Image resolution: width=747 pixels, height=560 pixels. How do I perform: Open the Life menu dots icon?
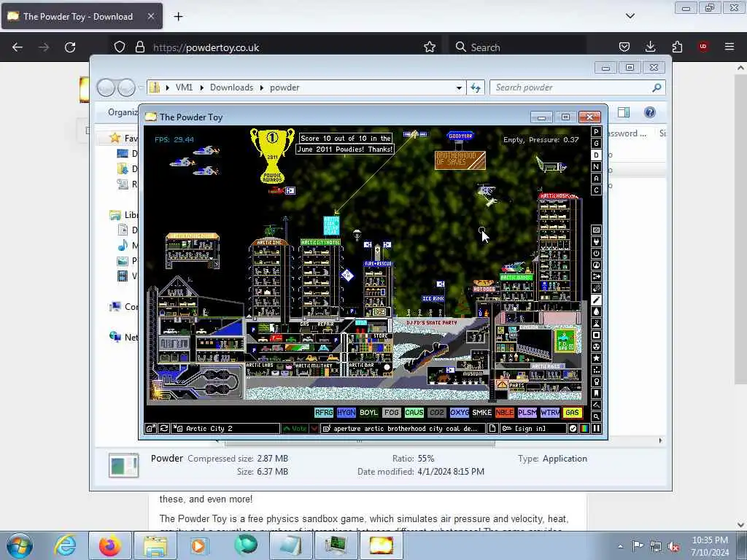596,370
